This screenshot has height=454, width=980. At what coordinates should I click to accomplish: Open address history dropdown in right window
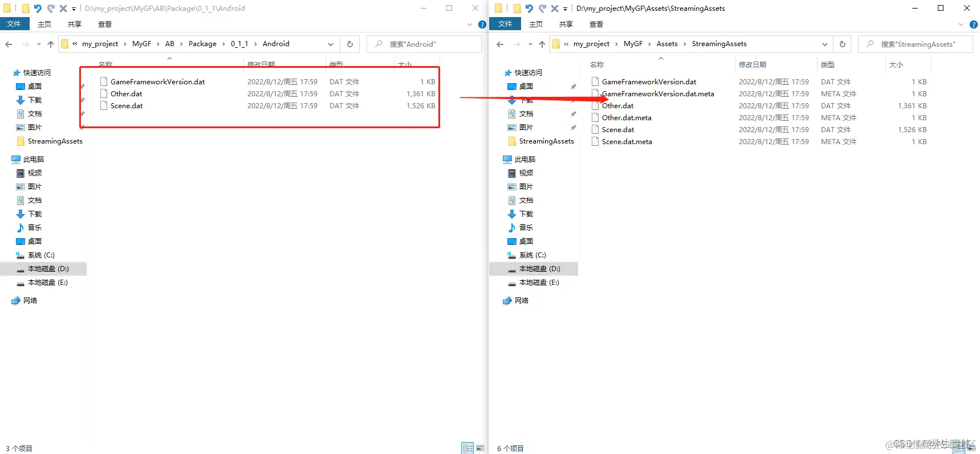[x=824, y=44]
